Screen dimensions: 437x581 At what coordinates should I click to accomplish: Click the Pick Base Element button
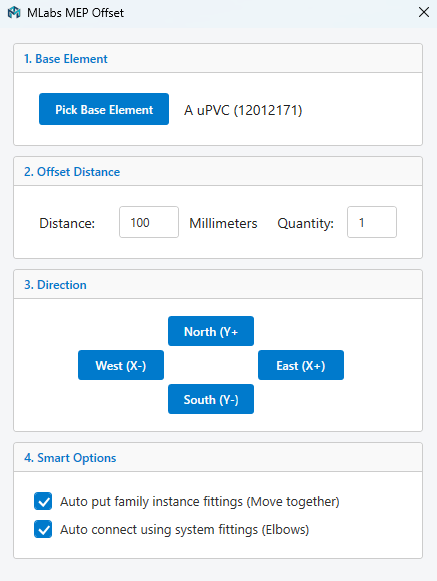(104, 109)
